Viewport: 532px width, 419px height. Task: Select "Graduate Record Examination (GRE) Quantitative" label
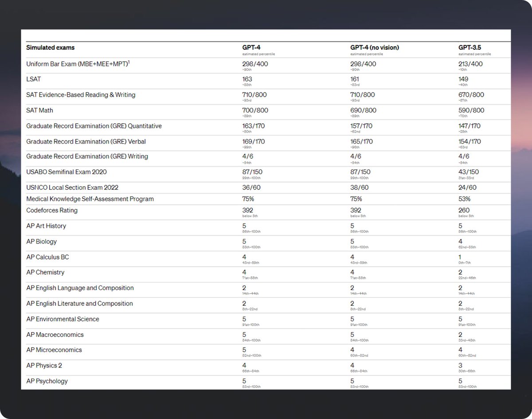pyautogui.click(x=94, y=126)
